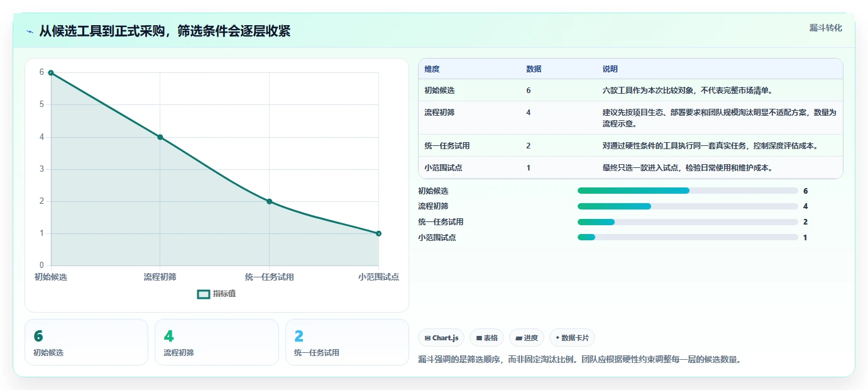Click 小范围试点 in the table row
868x390 pixels.
point(443,168)
